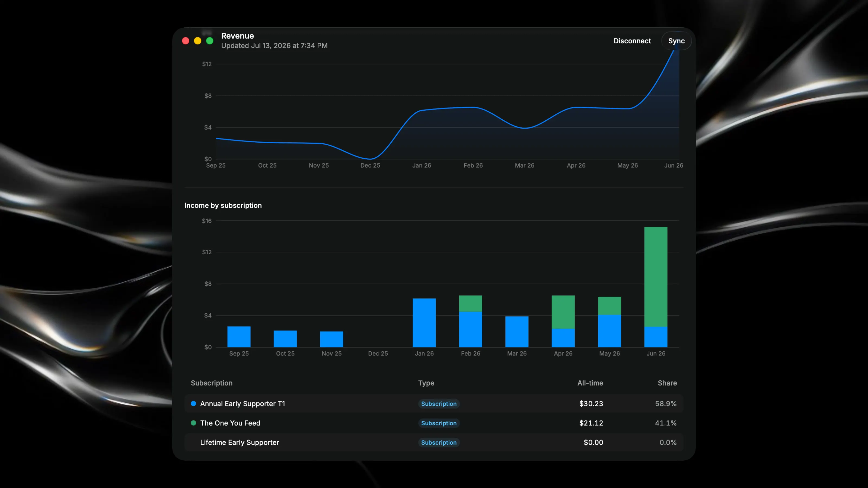This screenshot has height=488, width=868.
Task: Click the red close window button
Action: 186,41
